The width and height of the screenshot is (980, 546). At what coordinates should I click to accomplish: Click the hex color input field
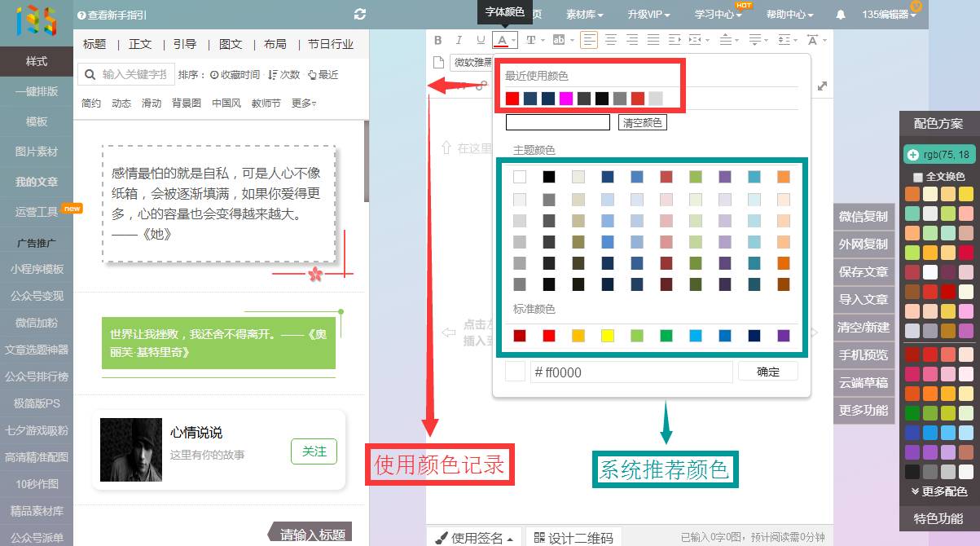pos(631,372)
